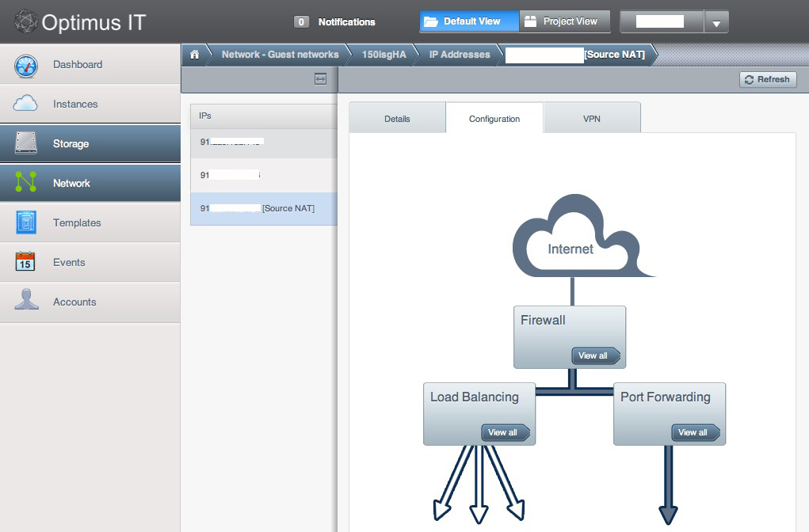View all Load Balancing rules
Screen dimensions: 809x532
pos(505,433)
